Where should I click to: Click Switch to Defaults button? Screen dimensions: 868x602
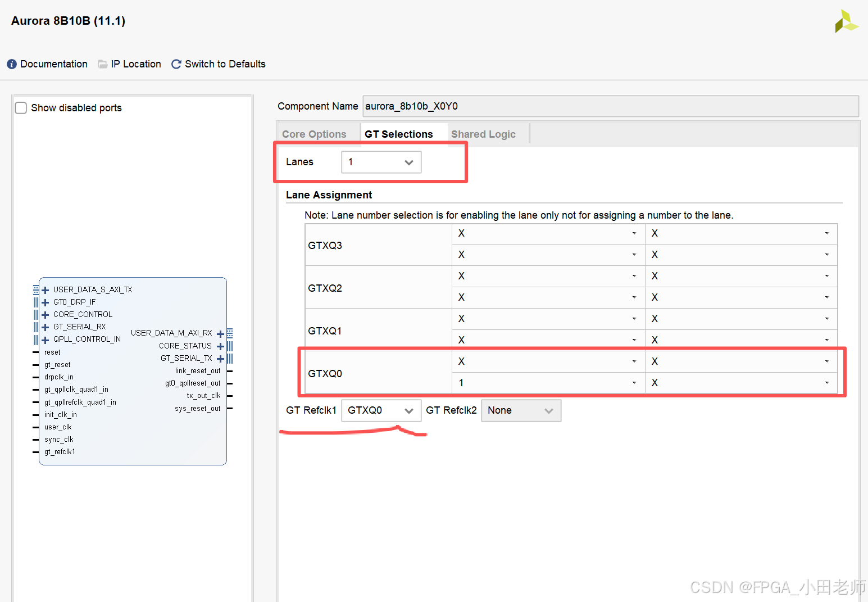225,64
